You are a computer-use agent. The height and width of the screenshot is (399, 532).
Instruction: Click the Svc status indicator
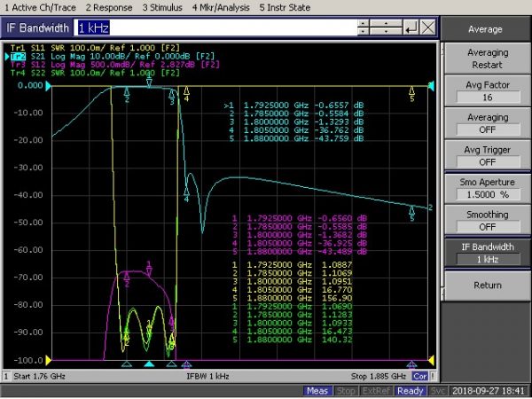click(x=437, y=391)
